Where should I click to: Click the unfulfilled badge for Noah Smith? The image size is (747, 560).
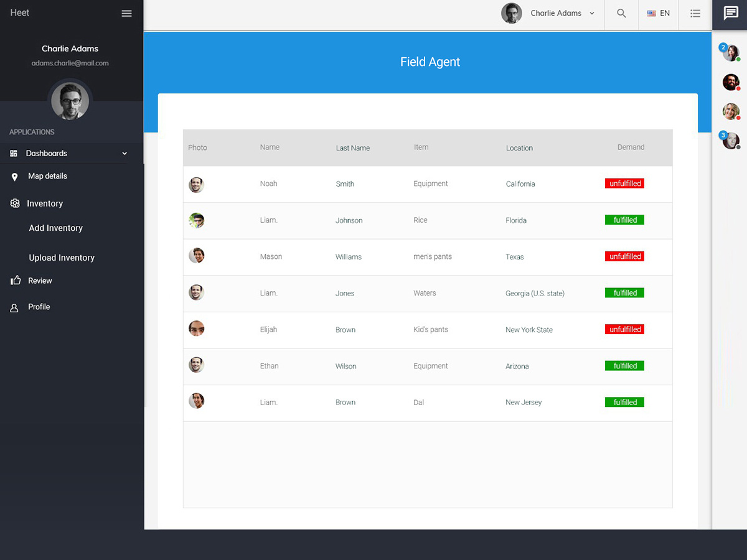tap(624, 183)
